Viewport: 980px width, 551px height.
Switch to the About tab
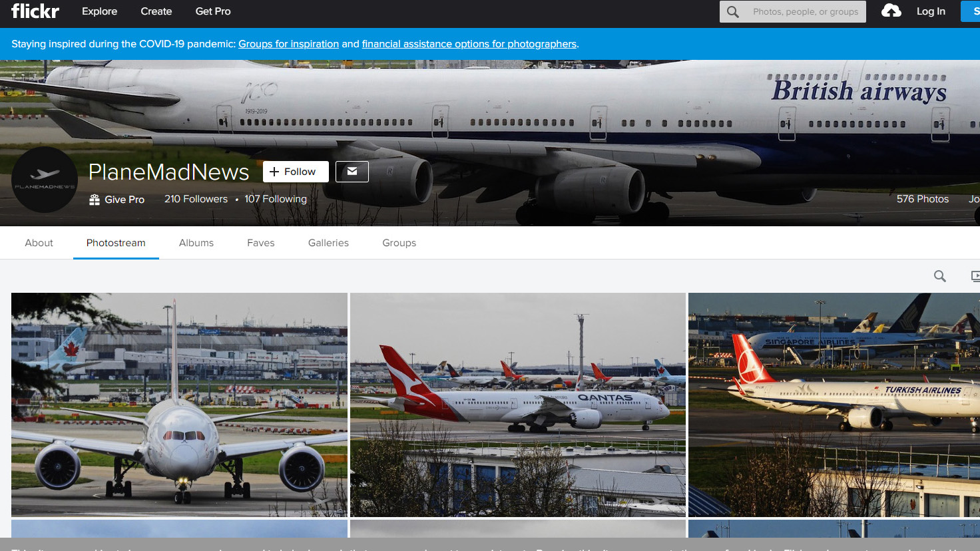39,243
